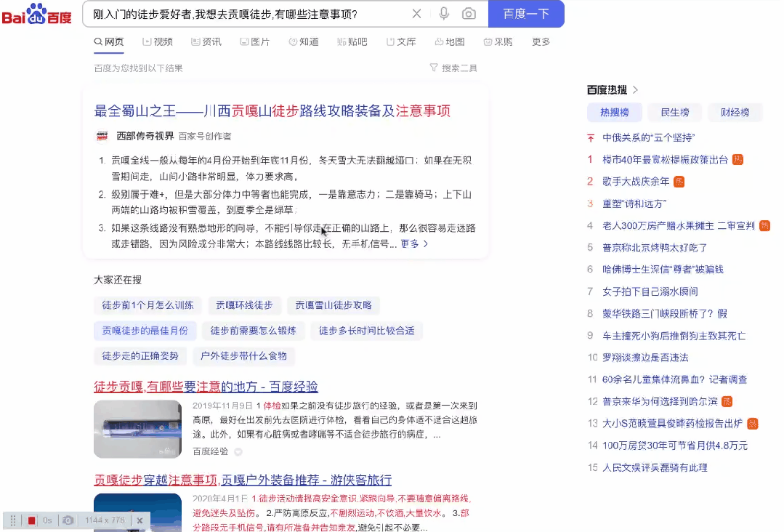Open the 贴吧 tab

click(x=352, y=42)
